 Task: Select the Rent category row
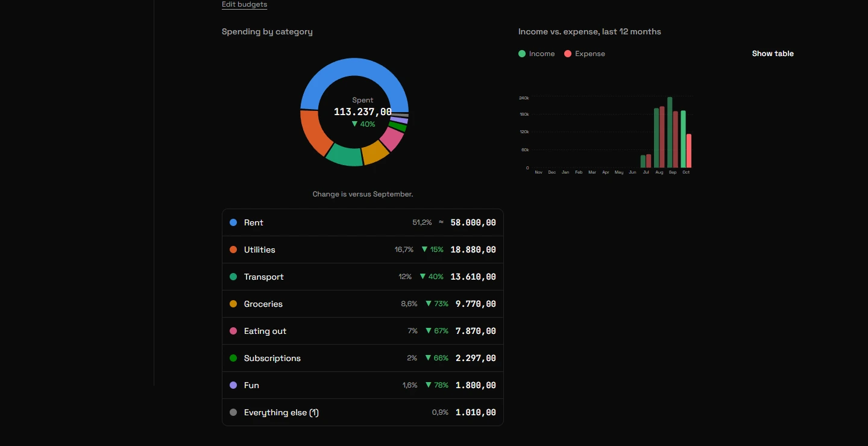(363, 222)
